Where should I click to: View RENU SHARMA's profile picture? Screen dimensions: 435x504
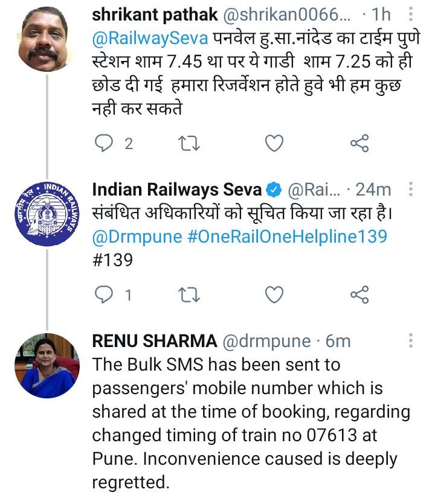tap(45, 366)
